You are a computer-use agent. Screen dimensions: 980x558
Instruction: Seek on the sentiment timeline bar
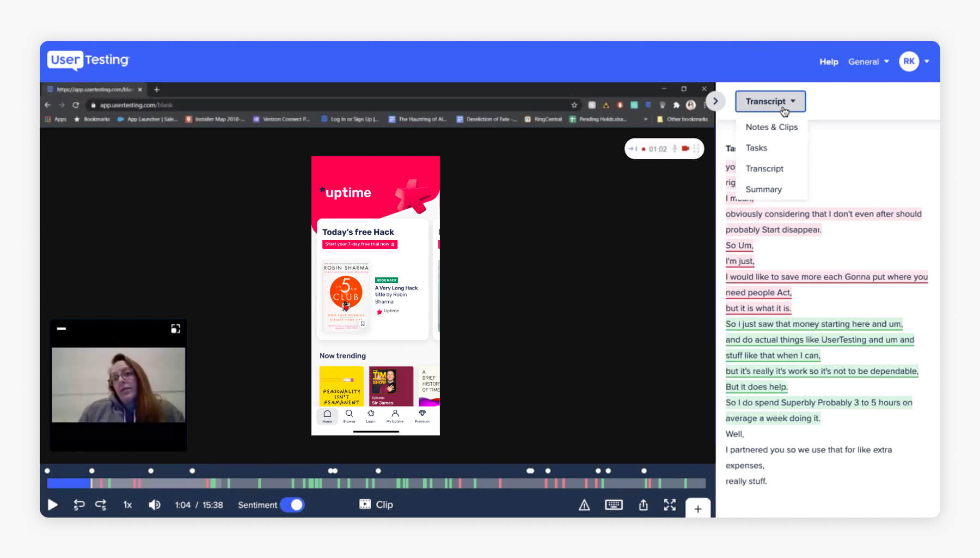(376, 483)
